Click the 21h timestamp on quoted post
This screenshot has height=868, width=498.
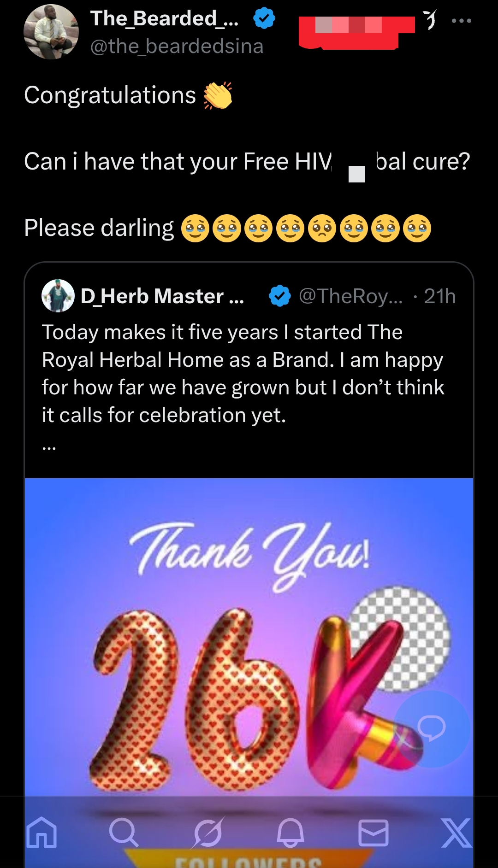coord(440,296)
